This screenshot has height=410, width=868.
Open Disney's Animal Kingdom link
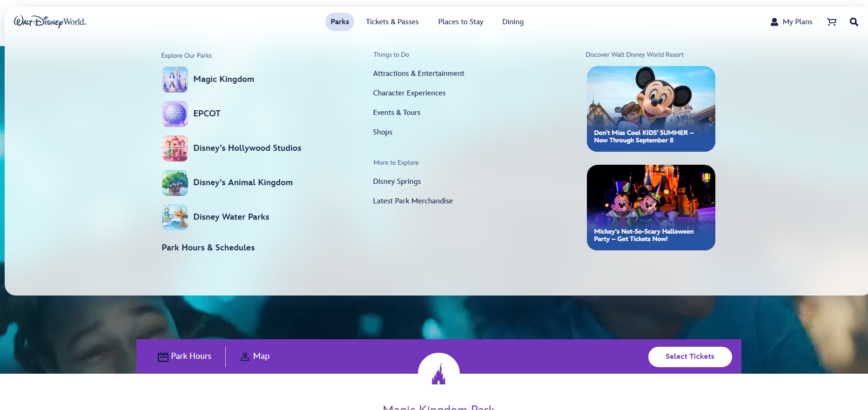(x=243, y=182)
